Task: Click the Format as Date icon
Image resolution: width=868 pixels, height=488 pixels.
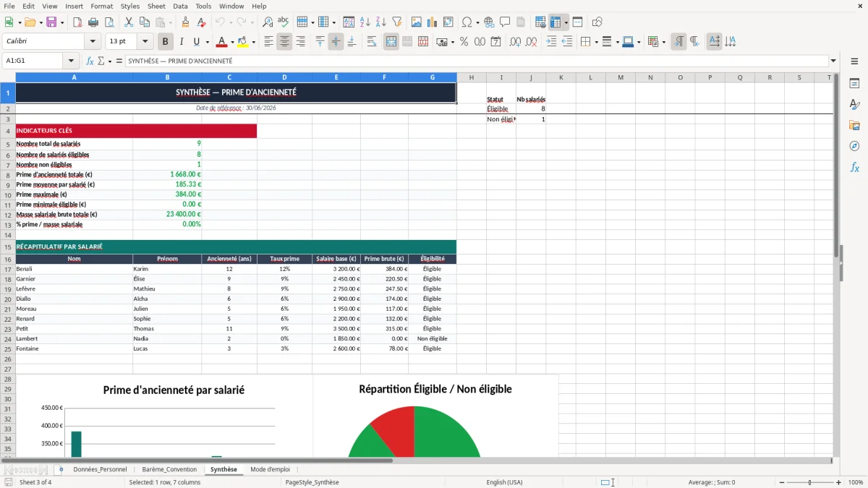Action: [x=495, y=42]
